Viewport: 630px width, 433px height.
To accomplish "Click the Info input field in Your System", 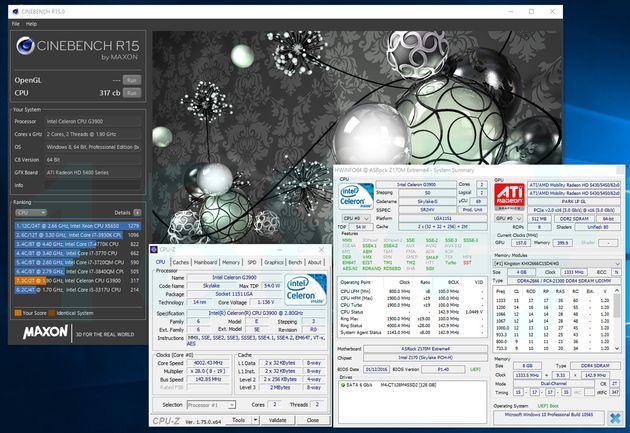I will (93, 185).
